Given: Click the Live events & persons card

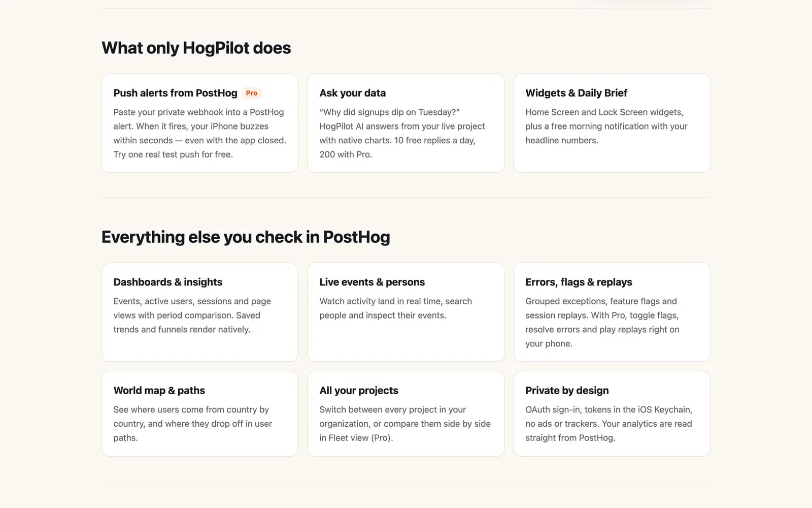Looking at the screenshot, I should point(406,312).
